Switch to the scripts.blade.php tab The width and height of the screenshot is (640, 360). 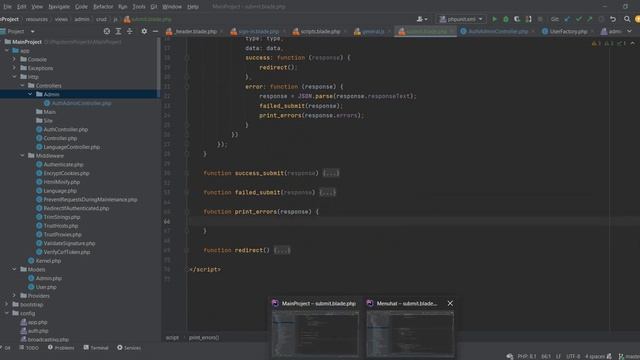[x=320, y=31]
